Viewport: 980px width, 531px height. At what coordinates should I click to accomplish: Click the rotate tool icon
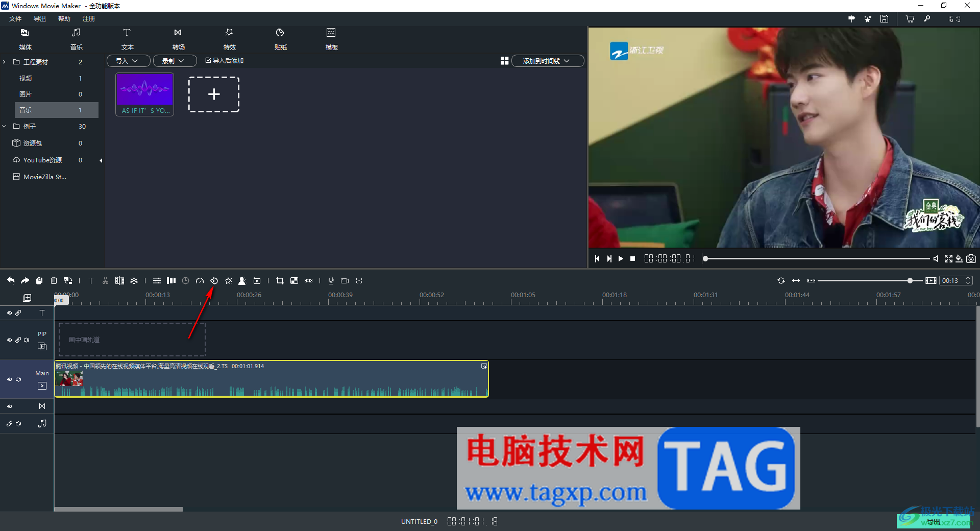tap(214, 280)
